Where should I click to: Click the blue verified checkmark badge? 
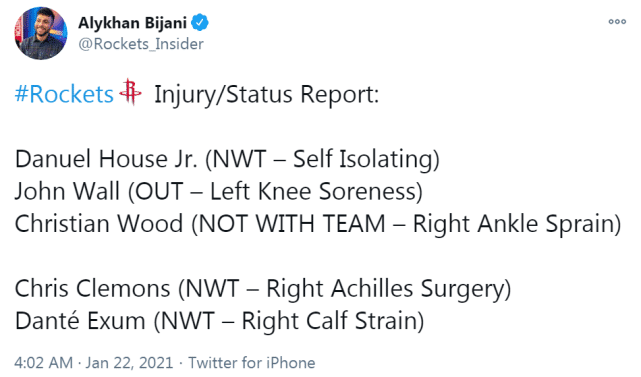(200, 22)
